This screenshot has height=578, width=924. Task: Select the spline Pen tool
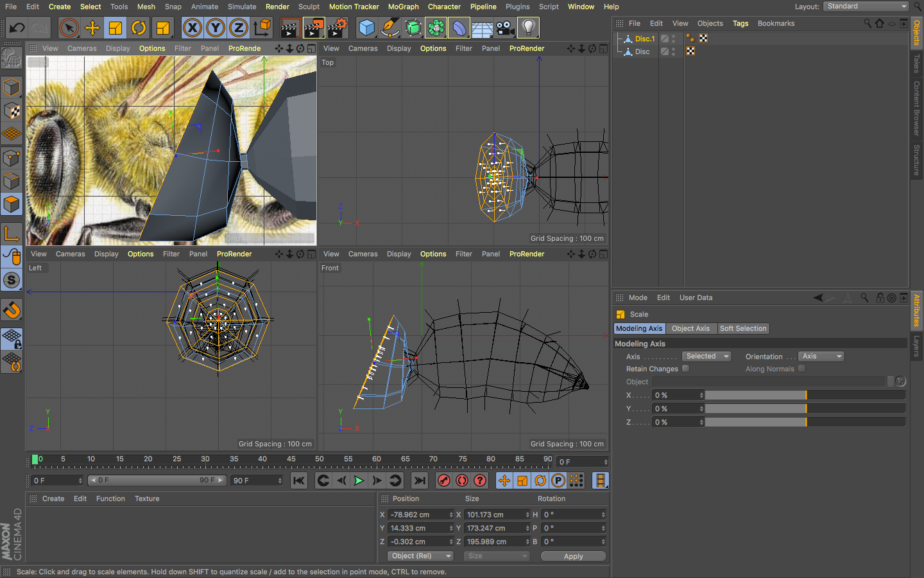(389, 28)
